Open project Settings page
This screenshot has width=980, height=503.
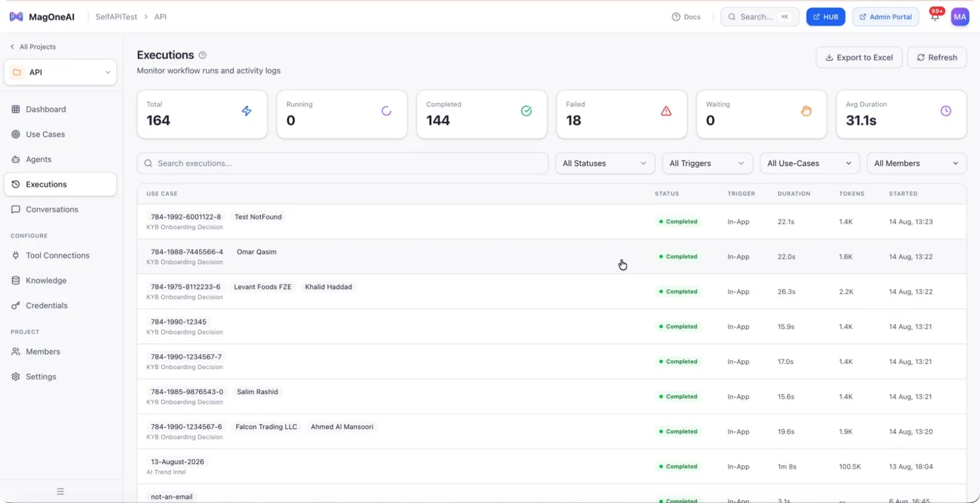pos(60,377)
